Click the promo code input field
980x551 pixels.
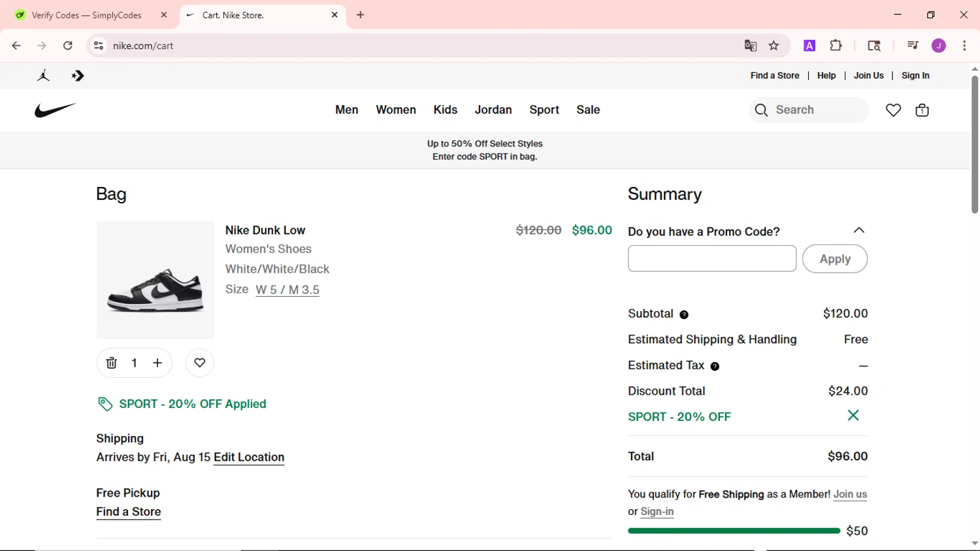[712, 259]
